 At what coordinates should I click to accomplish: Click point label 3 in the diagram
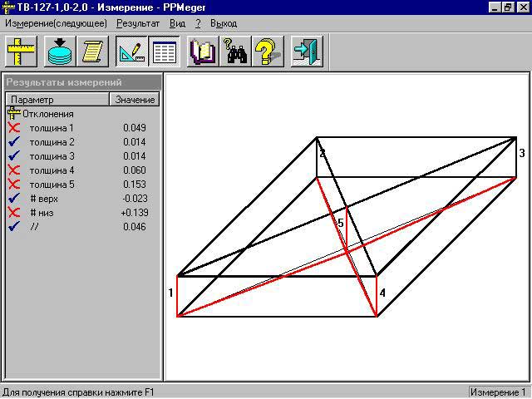click(x=522, y=153)
